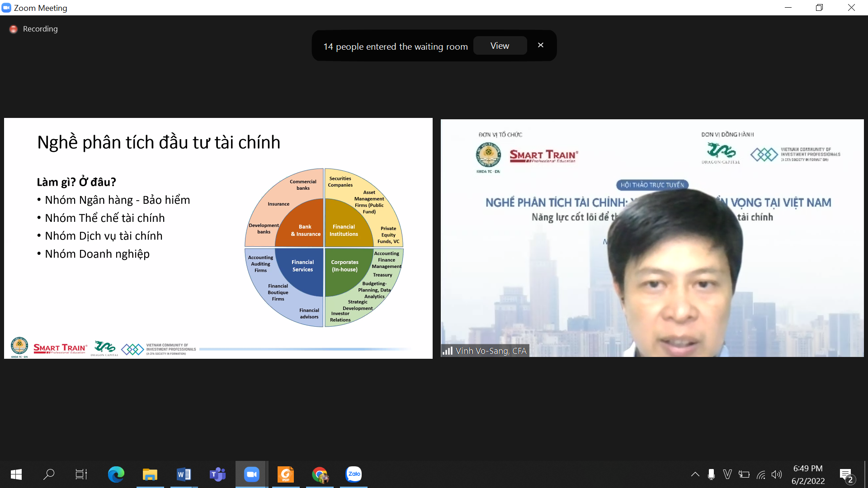Open Microsoft Teams from the taskbar
Viewport: 868px width, 488px height.
[x=217, y=474]
